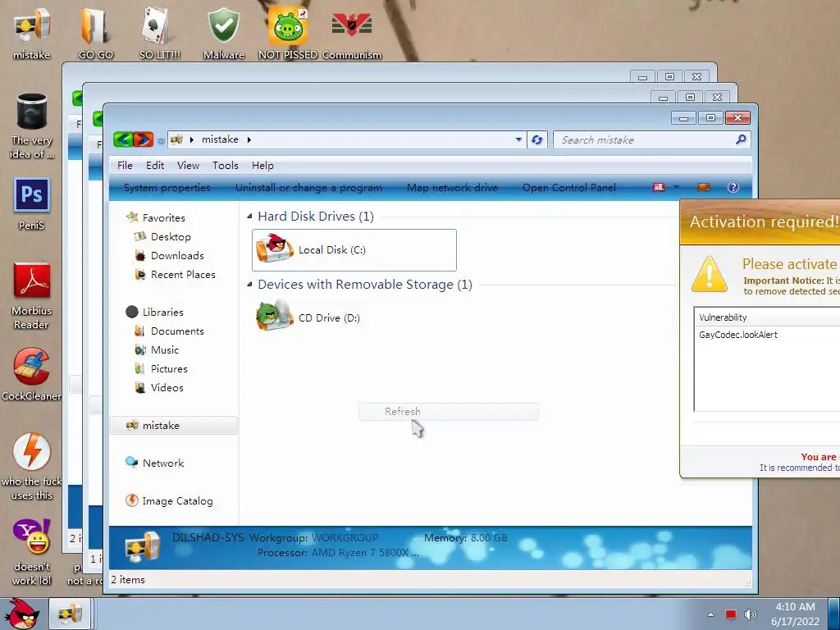Screen dimensions: 840x630
Task: Launch the 'CockCleaner' desktop icon
Action: click(32, 374)
